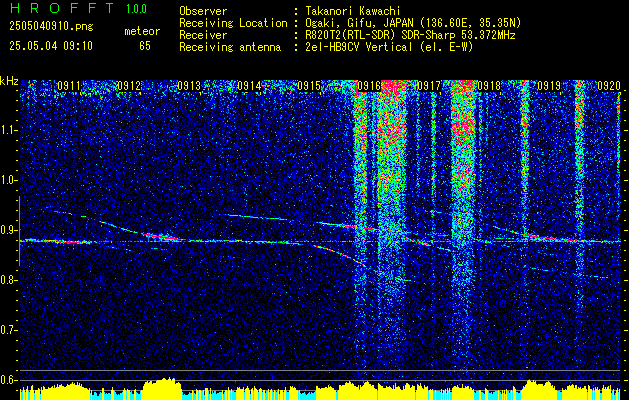Select the version number 1.0.0
This screenshot has height=400, width=629.
click(136, 9)
